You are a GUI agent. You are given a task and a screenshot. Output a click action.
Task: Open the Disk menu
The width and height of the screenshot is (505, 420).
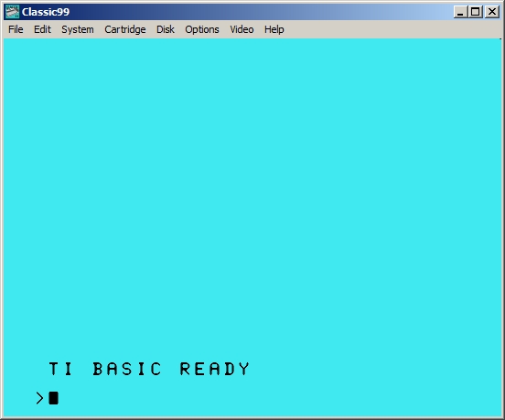click(166, 29)
